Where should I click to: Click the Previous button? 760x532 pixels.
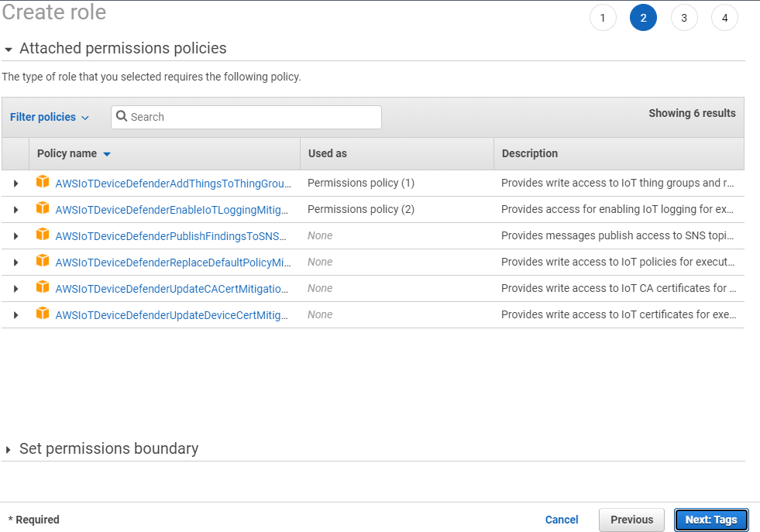[631, 520]
